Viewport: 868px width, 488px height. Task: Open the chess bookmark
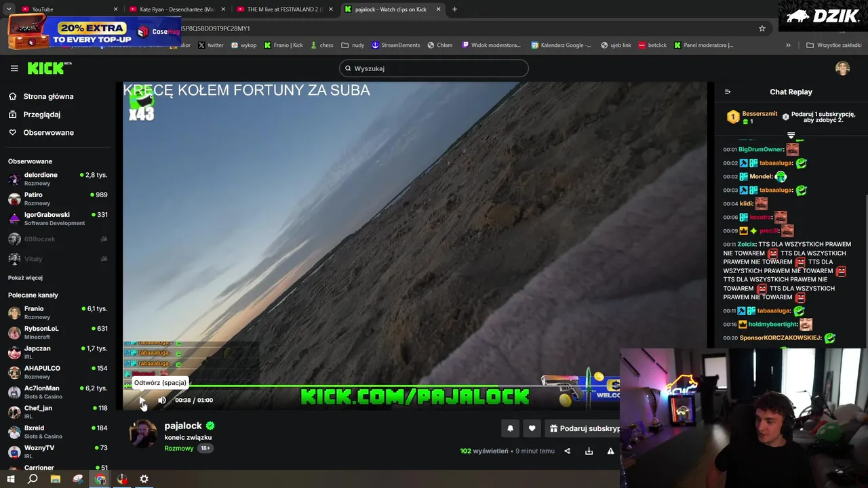click(x=321, y=45)
